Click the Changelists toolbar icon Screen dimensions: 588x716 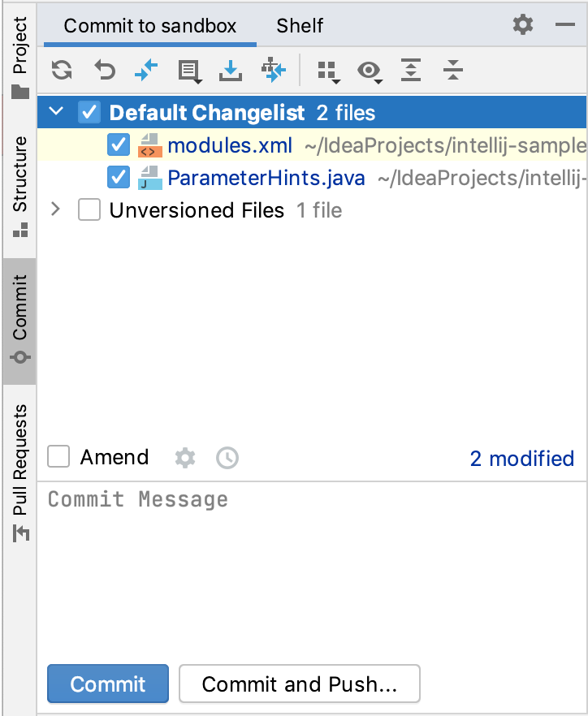pyautogui.click(x=189, y=71)
